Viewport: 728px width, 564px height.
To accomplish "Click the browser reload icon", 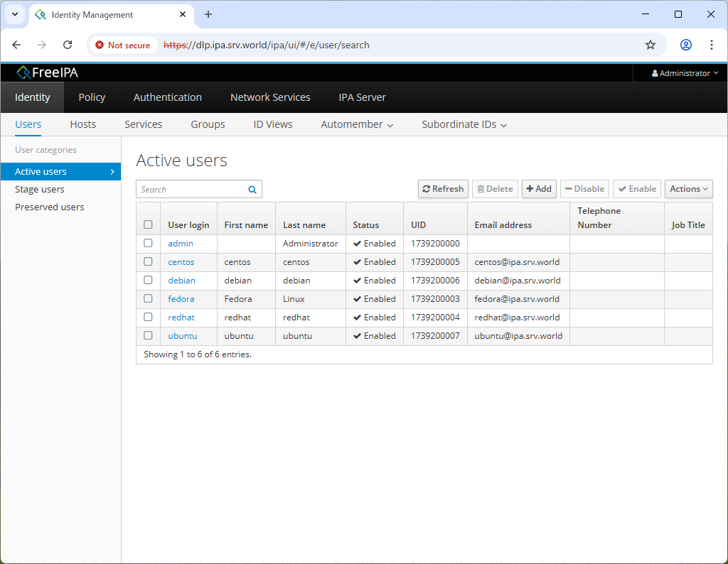I will (x=68, y=45).
